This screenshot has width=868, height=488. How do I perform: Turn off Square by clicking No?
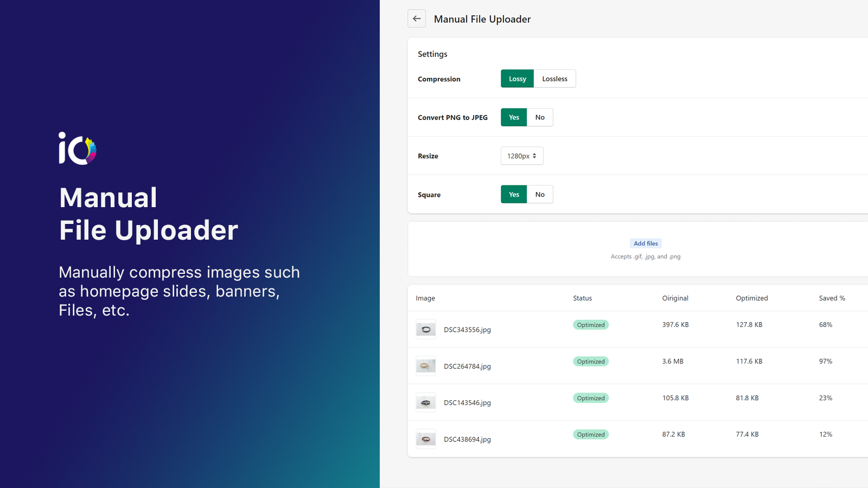(x=540, y=194)
